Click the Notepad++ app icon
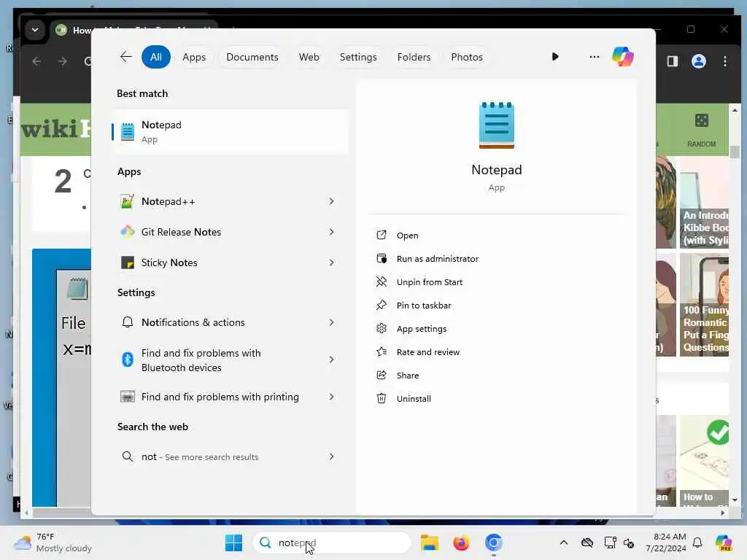 (x=127, y=201)
